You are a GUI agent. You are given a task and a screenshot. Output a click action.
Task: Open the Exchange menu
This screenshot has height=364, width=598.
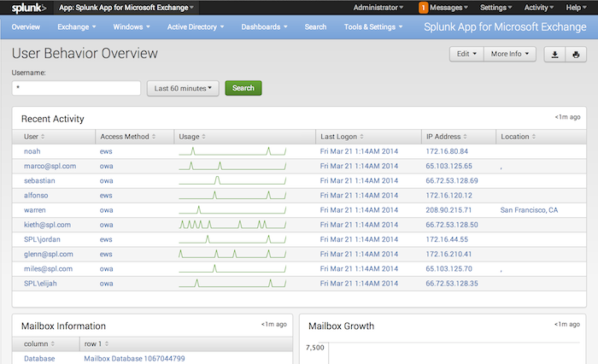click(x=77, y=26)
